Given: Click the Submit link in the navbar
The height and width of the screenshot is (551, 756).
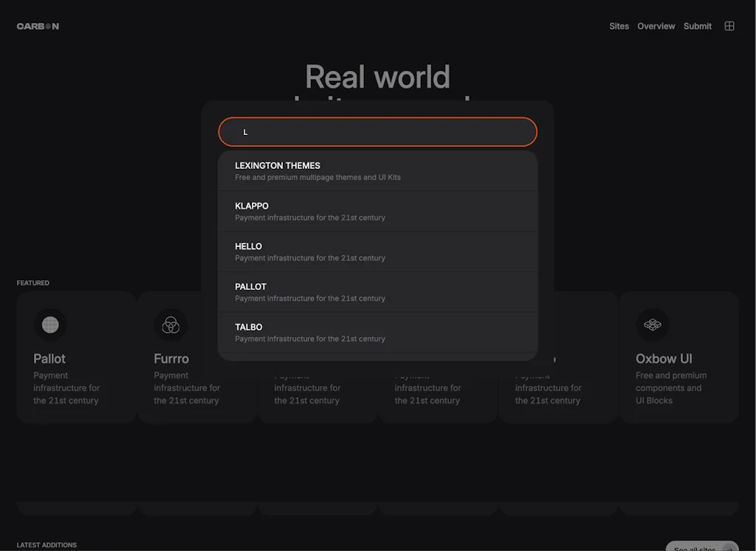Looking at the screenshot, I should 697,26.
